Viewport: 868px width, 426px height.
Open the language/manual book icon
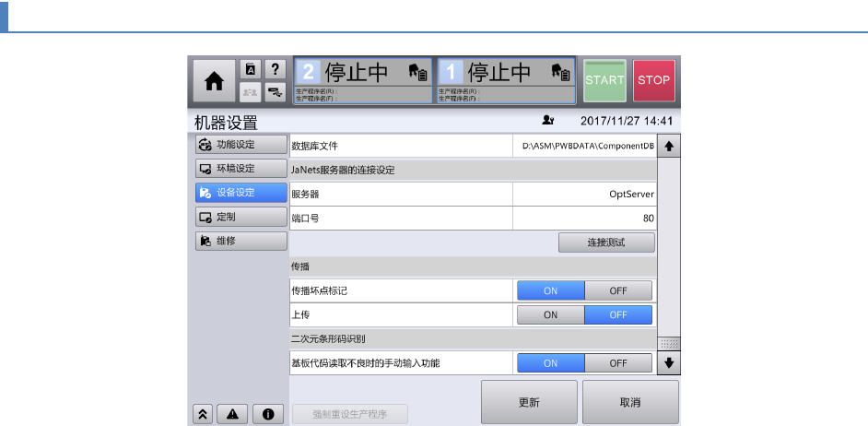(251, 70)
